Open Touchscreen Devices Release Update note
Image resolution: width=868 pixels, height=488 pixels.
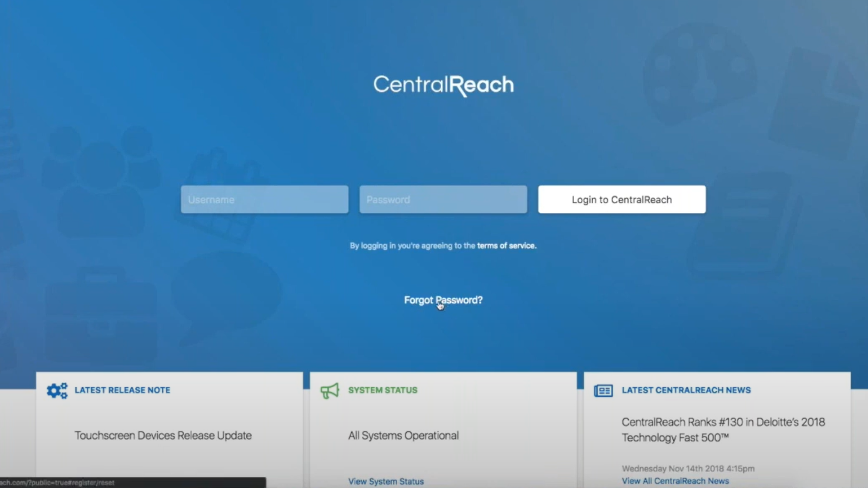[163, 436]
